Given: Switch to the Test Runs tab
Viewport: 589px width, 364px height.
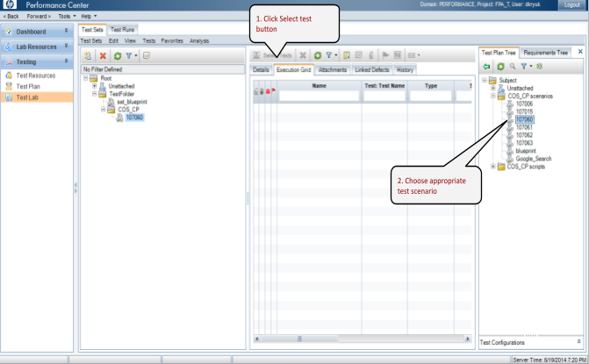Looking at the screenshot, I should 123,30.
